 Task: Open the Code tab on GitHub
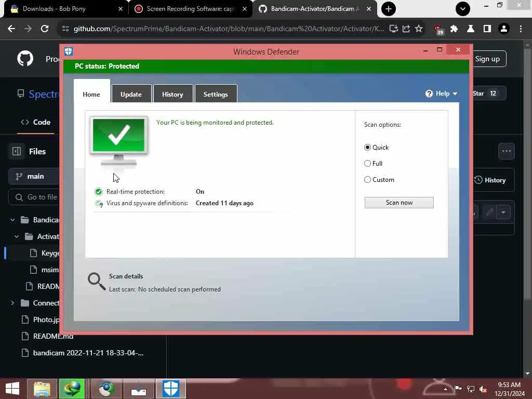[x=36, y=122]
